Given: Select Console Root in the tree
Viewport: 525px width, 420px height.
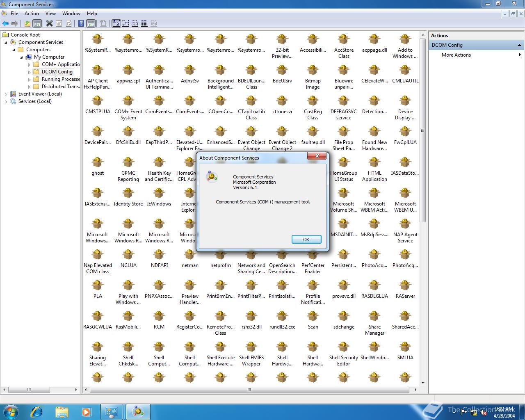Looking at the screenshot, I should click(25, 35).
